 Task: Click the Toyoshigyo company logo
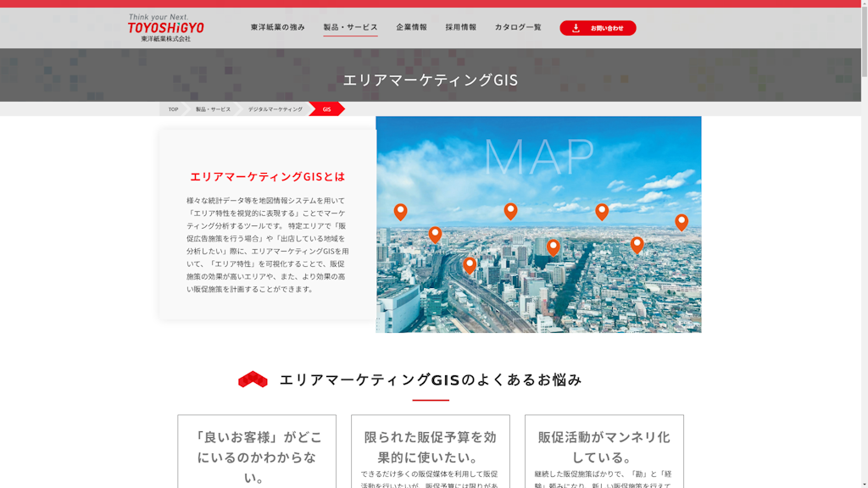(x=165, y=28)
